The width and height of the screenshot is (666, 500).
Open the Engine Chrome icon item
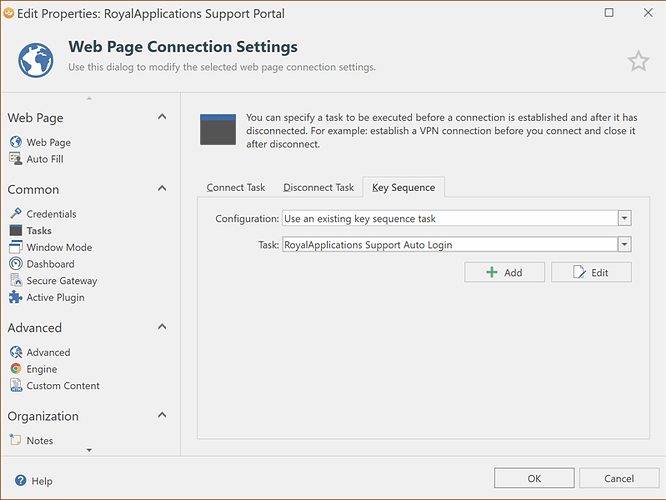coord(16,369)
